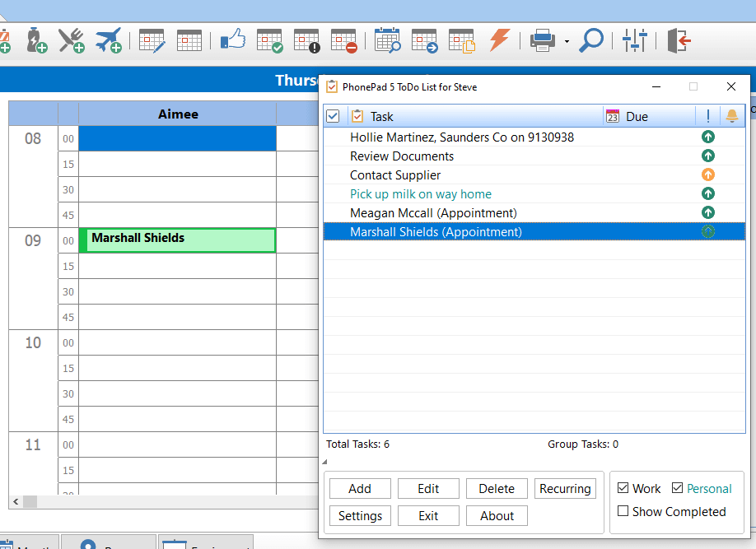Click the calendar search magnifier icon

pos(388,40)
